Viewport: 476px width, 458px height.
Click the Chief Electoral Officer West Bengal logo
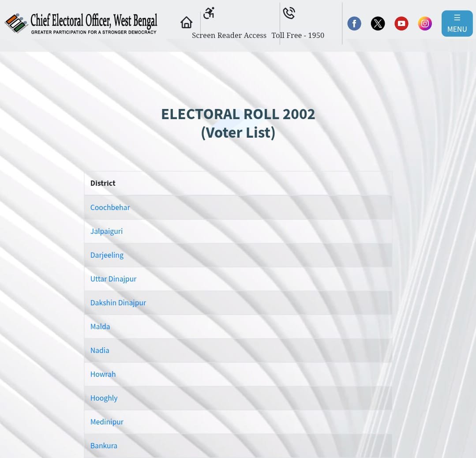81,23
